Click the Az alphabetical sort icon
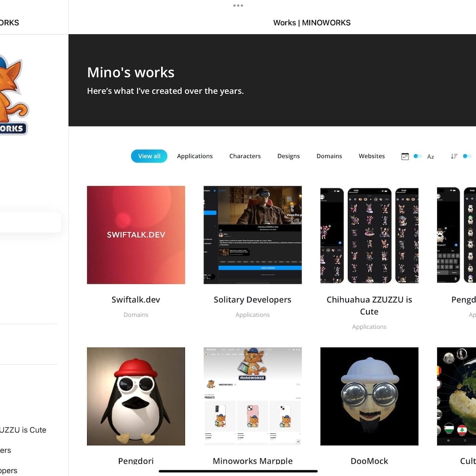The image size is (476, 476). [x=430, y=157]
